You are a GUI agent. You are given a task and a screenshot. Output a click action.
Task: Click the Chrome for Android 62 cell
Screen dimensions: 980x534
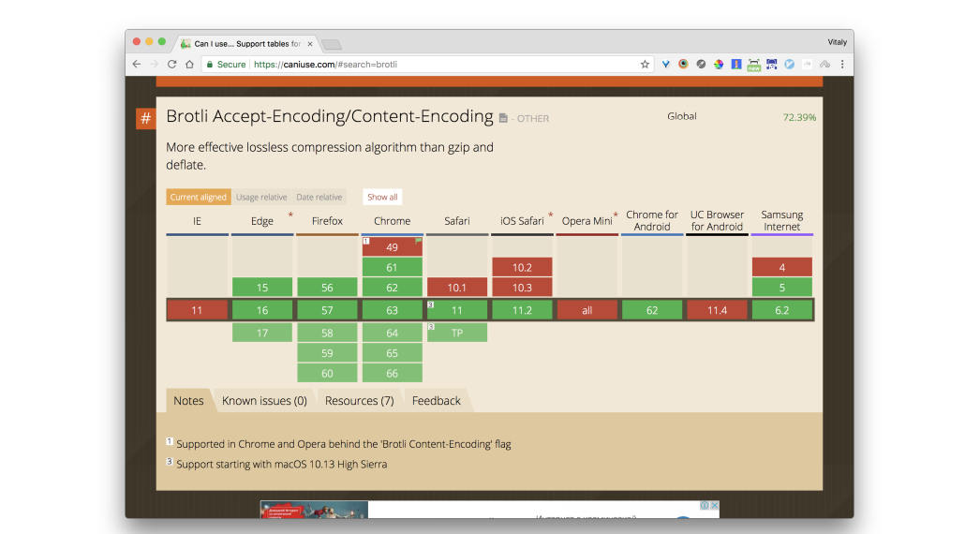[652, 310]
